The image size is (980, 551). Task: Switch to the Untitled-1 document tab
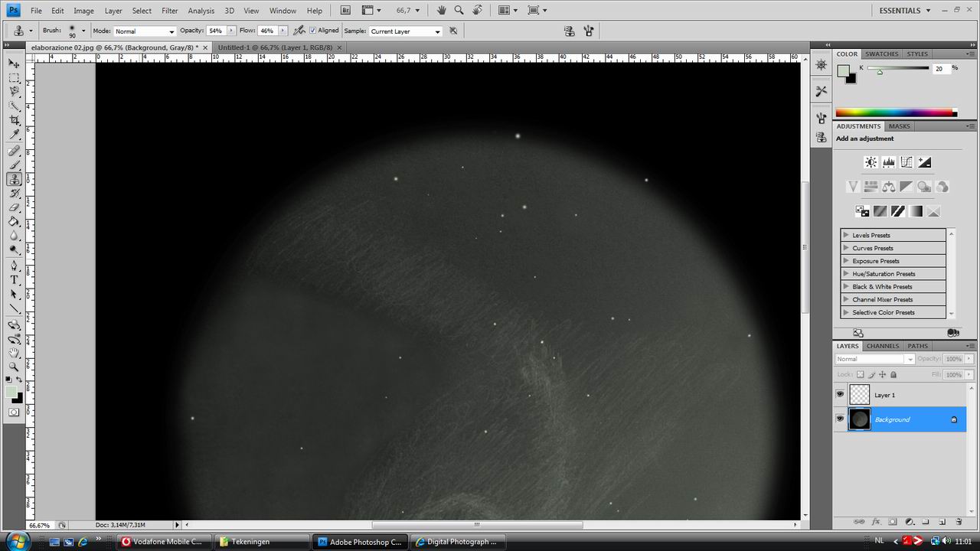coord(276,47)
